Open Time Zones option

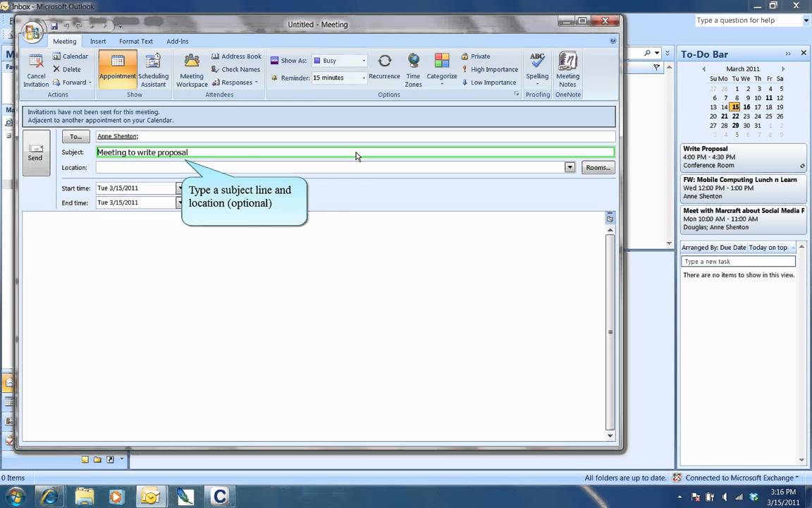tap(413, 69)
